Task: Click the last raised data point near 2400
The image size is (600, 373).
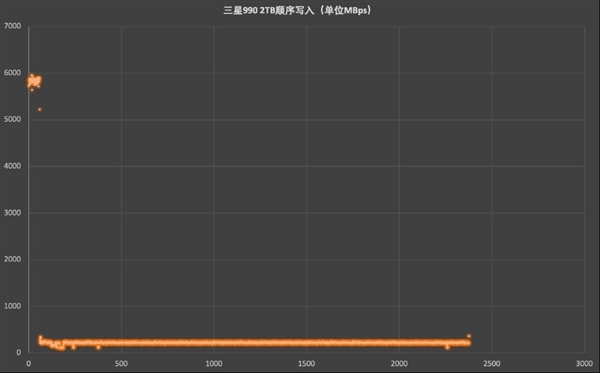Action: tap(469, 336)
